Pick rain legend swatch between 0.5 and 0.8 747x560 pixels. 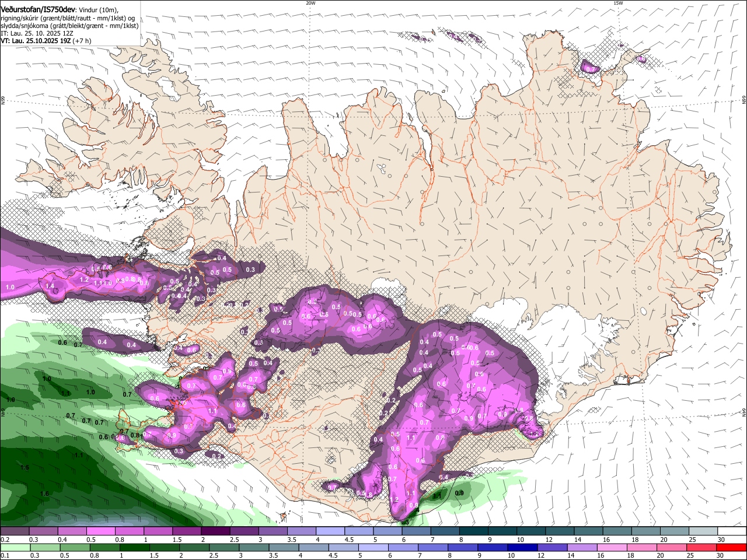point(75,548)
